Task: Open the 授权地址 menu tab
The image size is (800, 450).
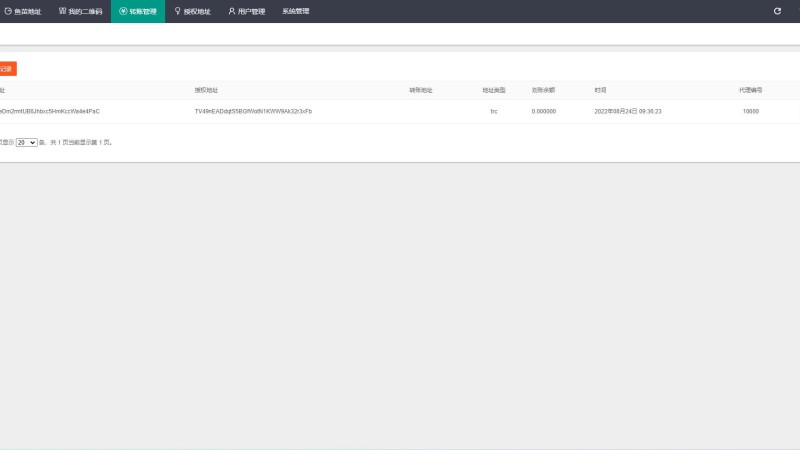Action: [x=192, y=11]
